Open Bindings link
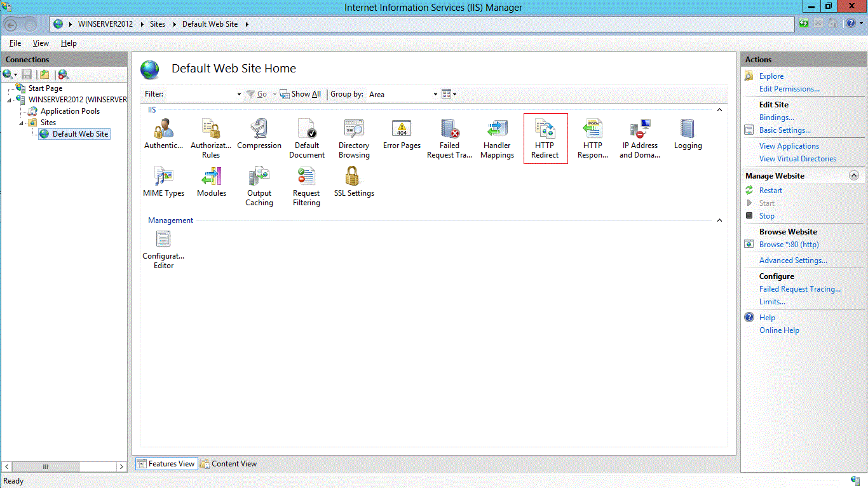Image resolution: width=868 pixels, height=488 pixels. pos(776,118)
